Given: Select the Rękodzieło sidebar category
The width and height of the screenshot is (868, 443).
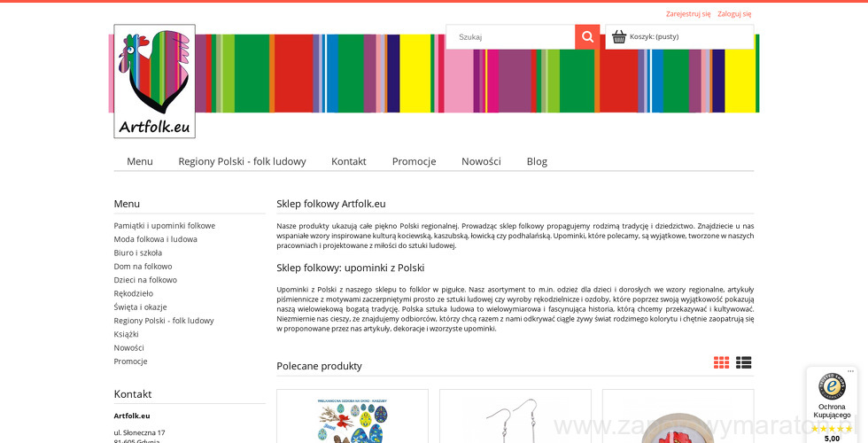Looking at the screenshot, I should point(134,293).
